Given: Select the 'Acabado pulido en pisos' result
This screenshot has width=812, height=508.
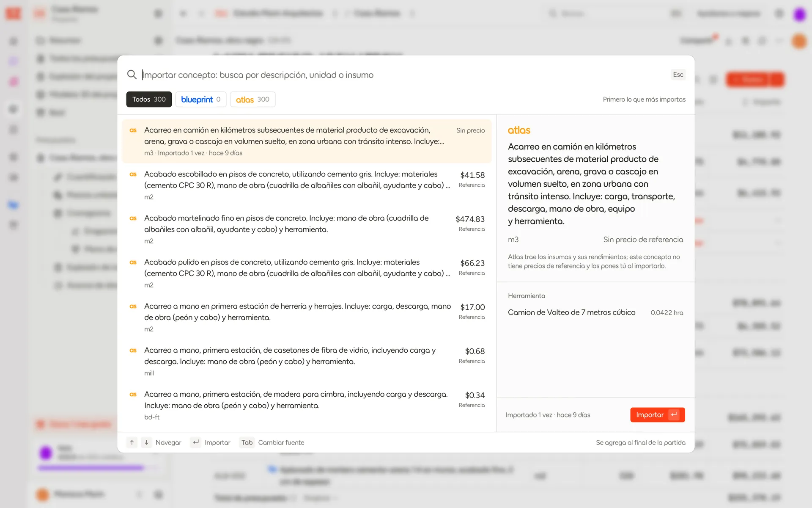Looking at the screenshot, I should click(x=307, y=273).
